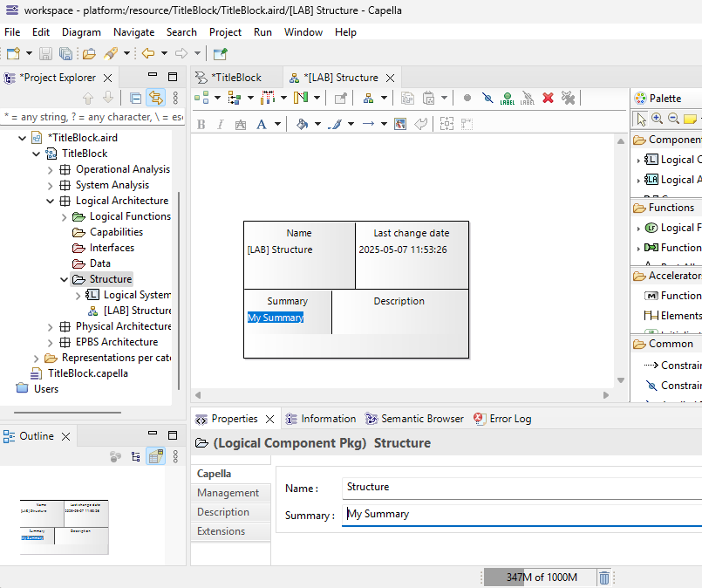The width and height of the screenshot is (702, 588).
Task: Click the grey Delete from Diagram icon
Action: pos(568,98)
